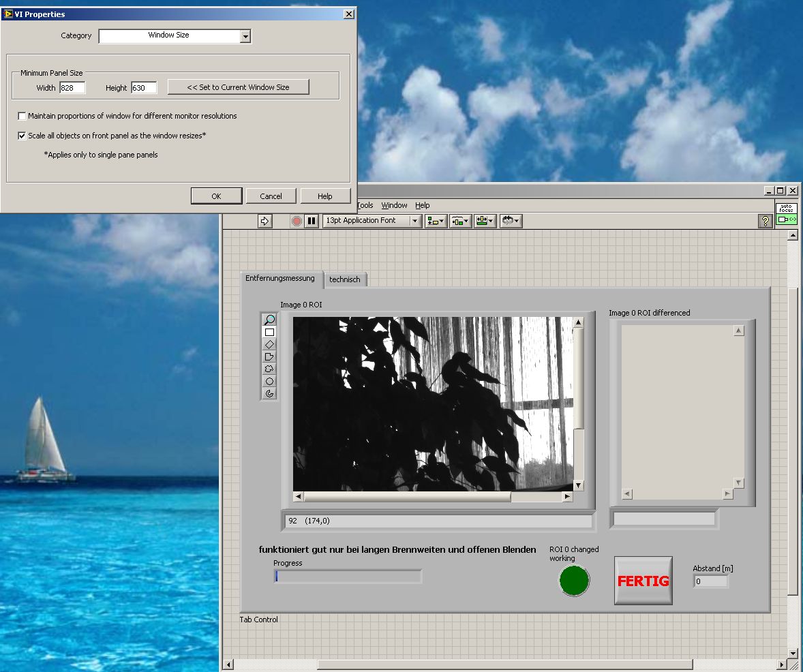The height and width of the screenshot is (672, 803).
Task: Click scroll-right arrow under Image 0 ROI
Action: point(567,496)
